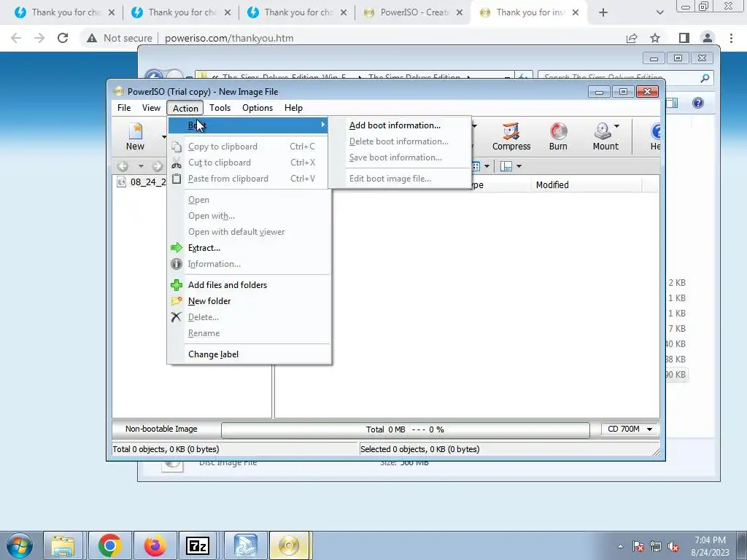This screenshot has height=560, width=747.
Task: Click the view mode icon in PowerISO
Action: point(476,166)
